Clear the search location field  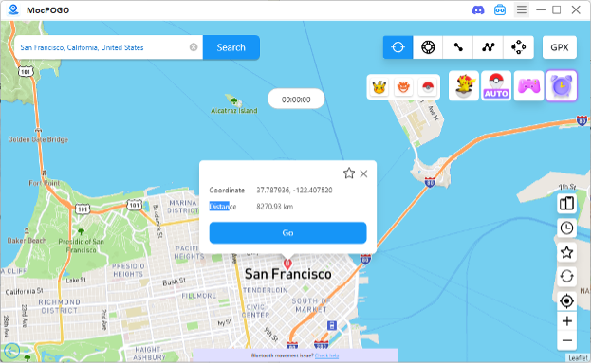click(194, 47)
